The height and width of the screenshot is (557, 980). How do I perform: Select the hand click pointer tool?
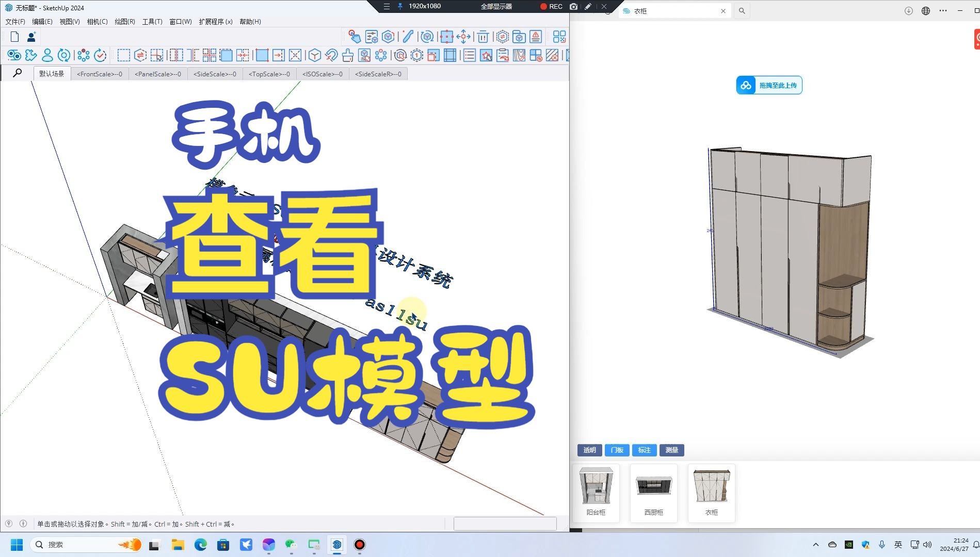point(354,37)
